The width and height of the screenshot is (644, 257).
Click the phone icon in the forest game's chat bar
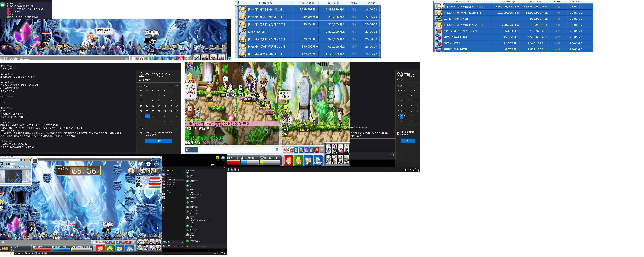277,150
